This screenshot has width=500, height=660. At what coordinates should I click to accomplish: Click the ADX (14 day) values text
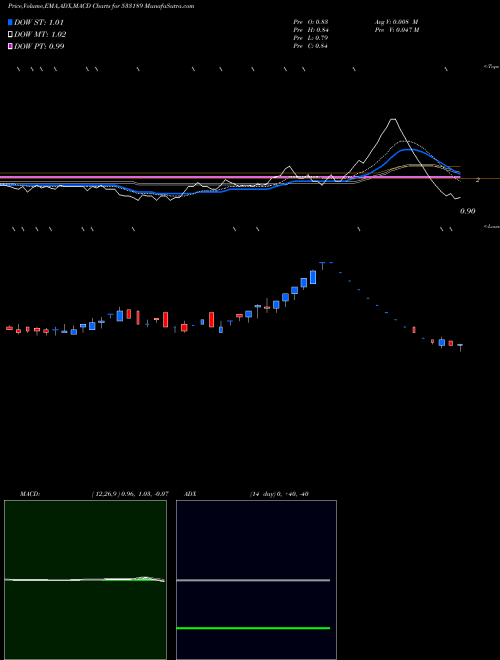pos(279,494)
